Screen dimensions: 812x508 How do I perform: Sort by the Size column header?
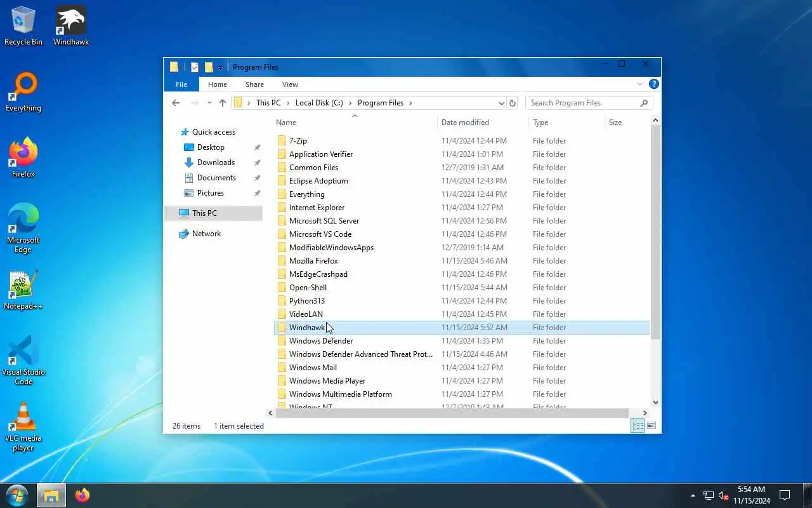(x=627, y=123)
